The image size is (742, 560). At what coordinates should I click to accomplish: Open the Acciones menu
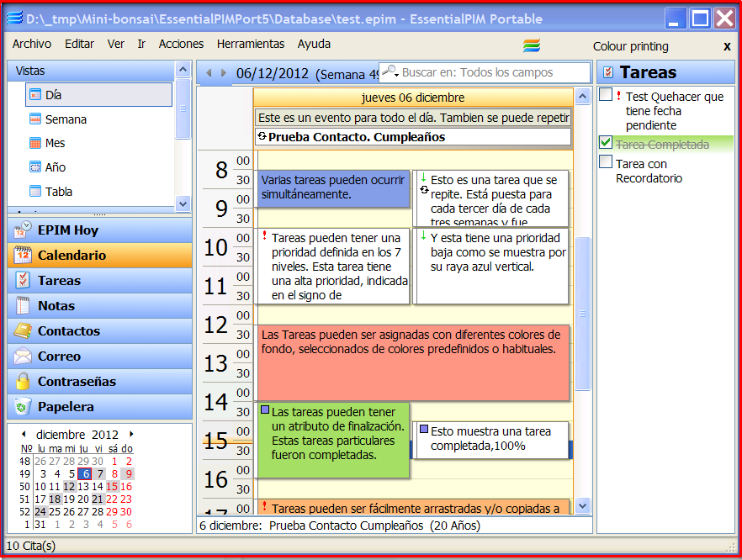pyautogui.click(x=181, y=44)
